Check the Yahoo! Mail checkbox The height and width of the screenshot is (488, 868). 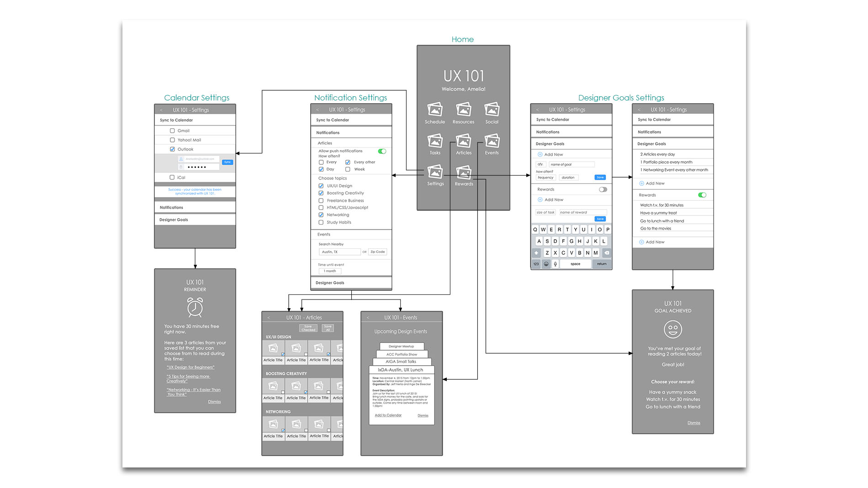tap(172, 140)
